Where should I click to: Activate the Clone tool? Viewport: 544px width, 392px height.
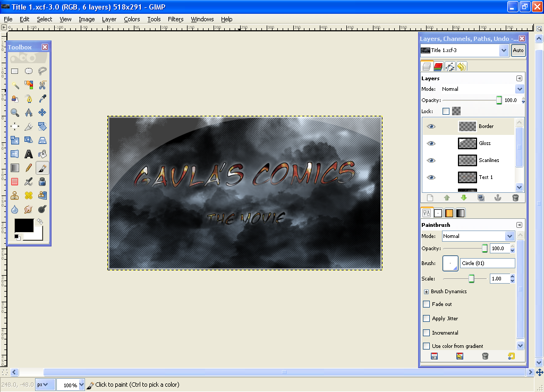(15, 195)
